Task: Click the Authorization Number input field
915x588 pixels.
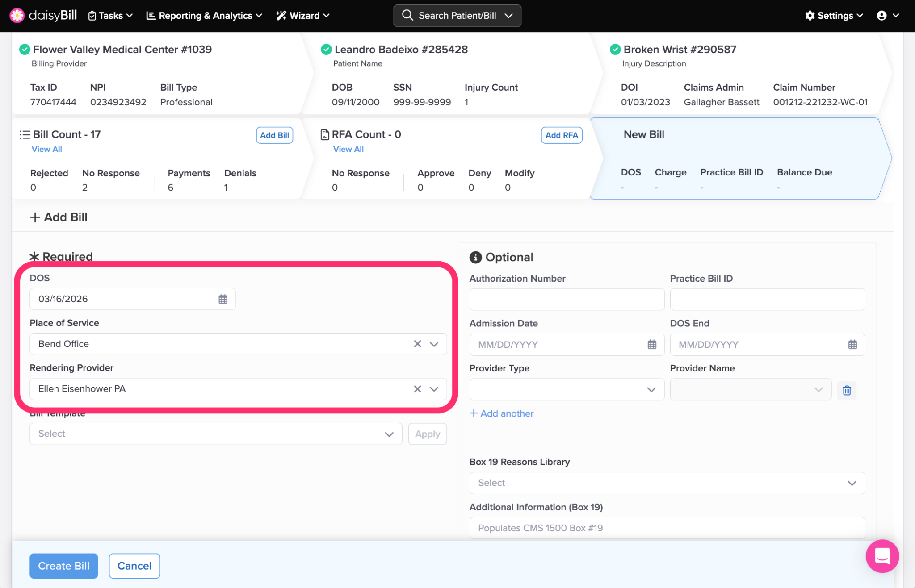Action: tap(567, 299)
